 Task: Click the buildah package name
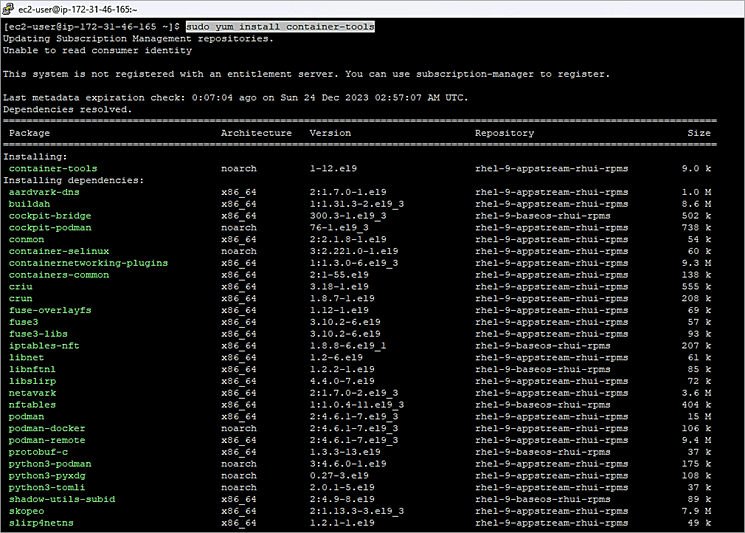coord(29,204)
